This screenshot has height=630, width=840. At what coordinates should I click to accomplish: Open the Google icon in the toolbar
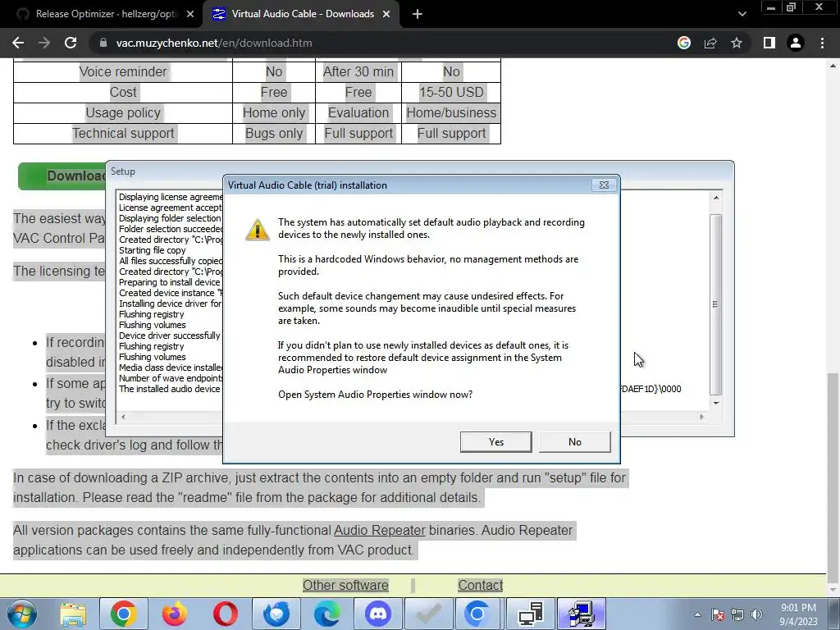(684, 43)
